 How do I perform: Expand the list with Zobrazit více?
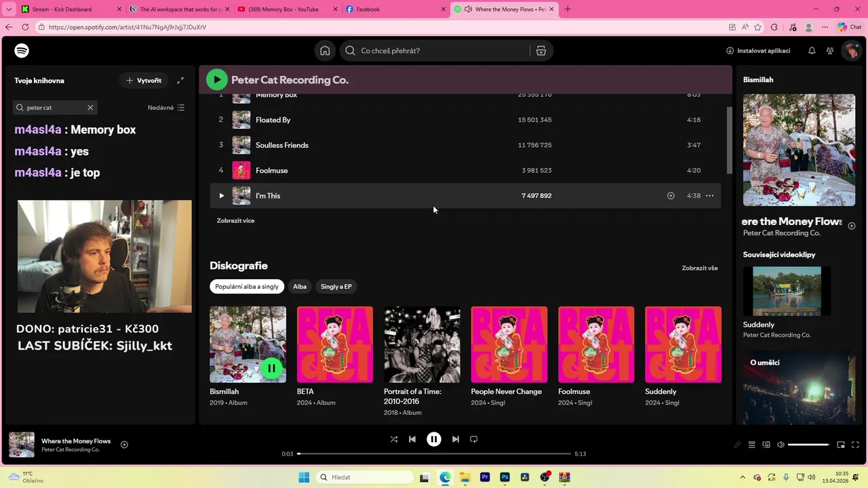point(235,221)
